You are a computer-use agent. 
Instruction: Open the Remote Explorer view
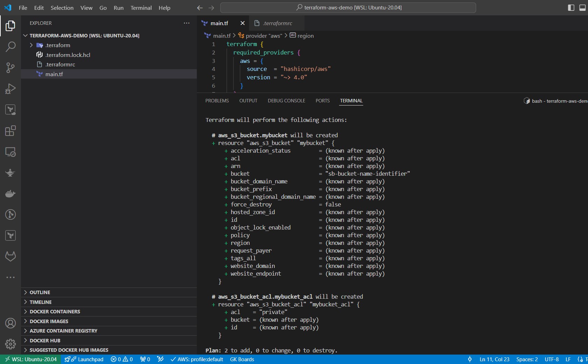(x=10, y=152)
